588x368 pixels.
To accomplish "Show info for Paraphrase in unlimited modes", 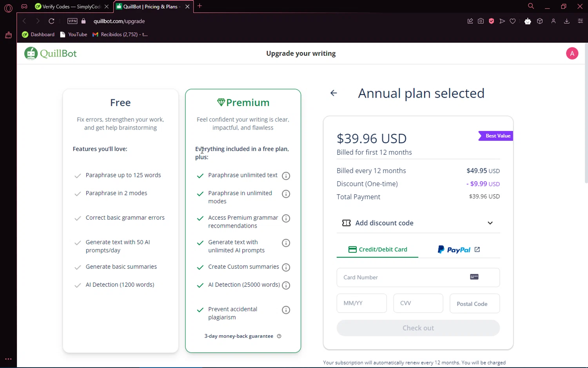I will coord(286,194).
